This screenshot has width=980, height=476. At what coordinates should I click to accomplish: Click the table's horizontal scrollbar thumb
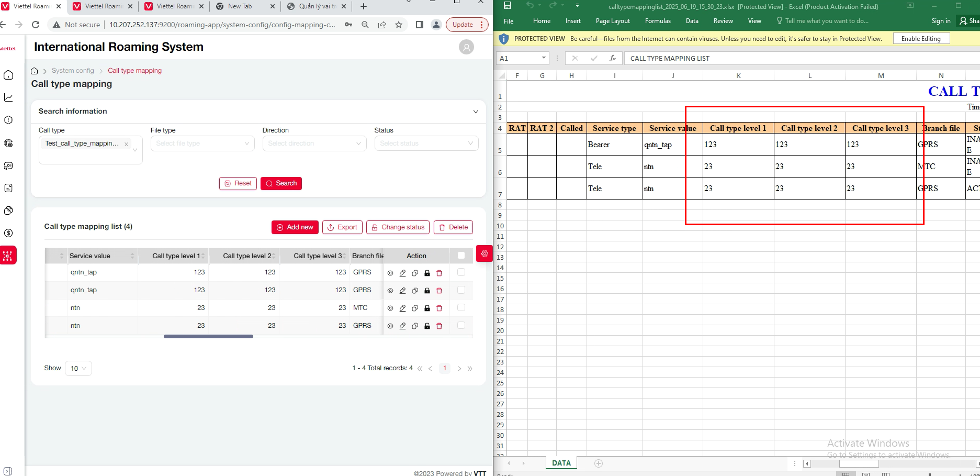pyautogui.click(x=208, y=336)
